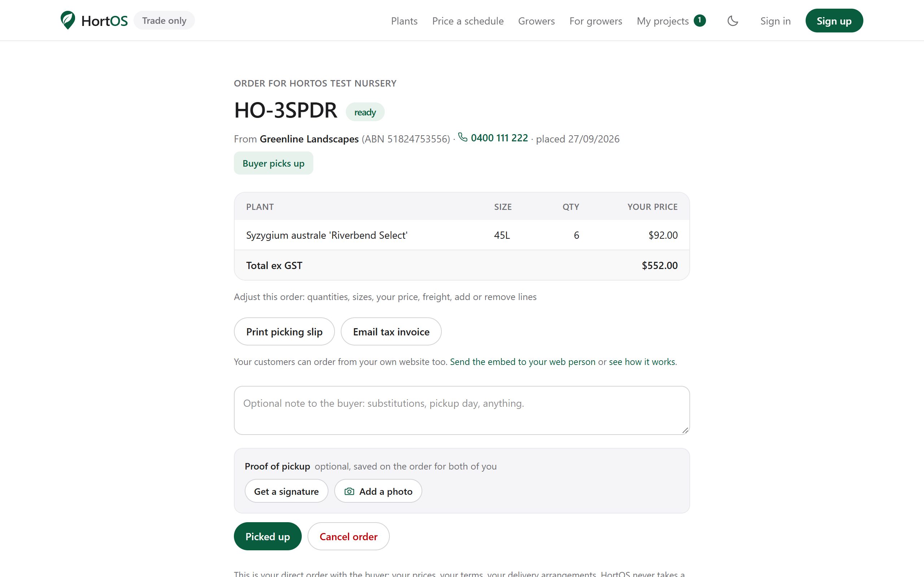The height and width of the screenshot is (577, 924).
Task: Open the For growers nav link
Action: [x=596, y=21]
